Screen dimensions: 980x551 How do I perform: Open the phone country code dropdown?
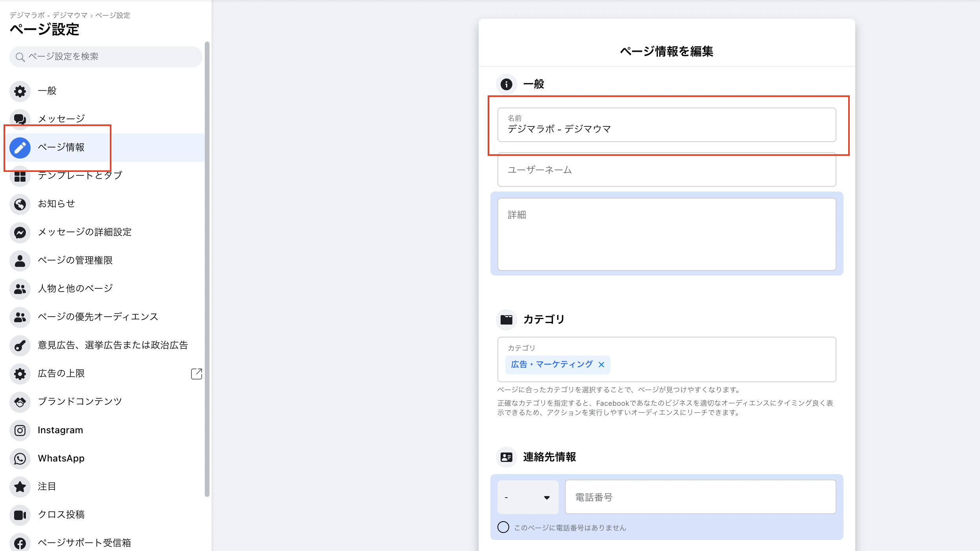click(x=528, y=497)
